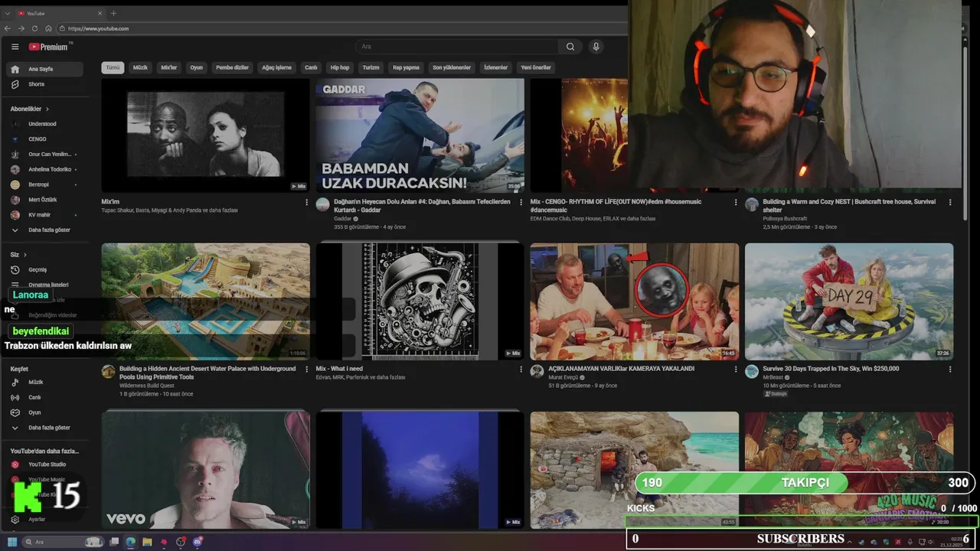Open more options for Mix'im video

(x=307, y=203)
